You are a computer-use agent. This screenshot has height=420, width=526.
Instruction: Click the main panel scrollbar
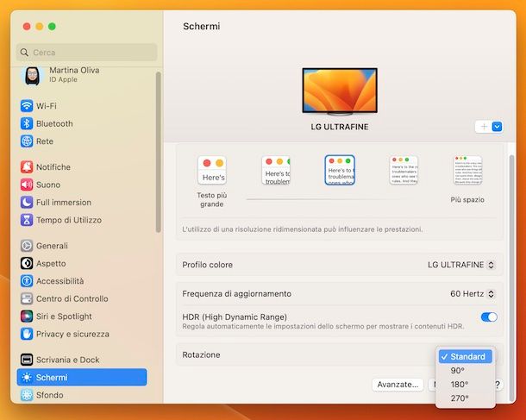pyautogui.click(x=511, y=278)
